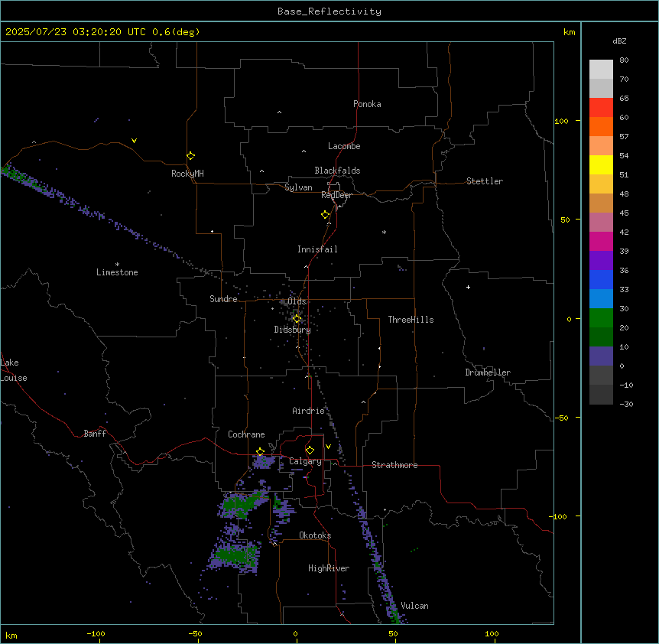The image size is (659, 644).
Task: Pick the bright orange 57-60 dBZ legend swatch
Action: click(601, 126)
